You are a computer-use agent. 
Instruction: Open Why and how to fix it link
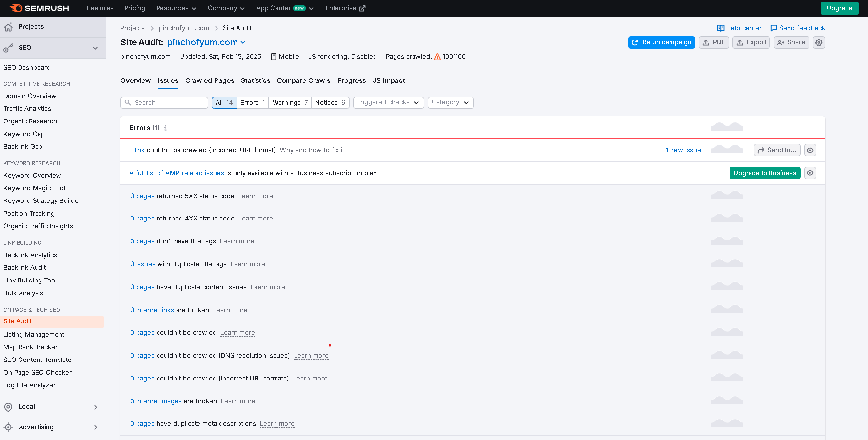pos(312,150)
